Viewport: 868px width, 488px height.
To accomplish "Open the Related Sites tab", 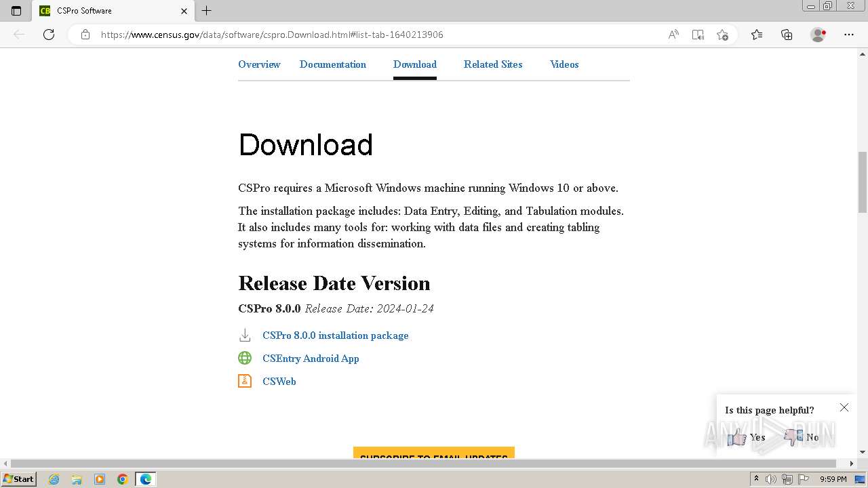I will click(493, 64).
